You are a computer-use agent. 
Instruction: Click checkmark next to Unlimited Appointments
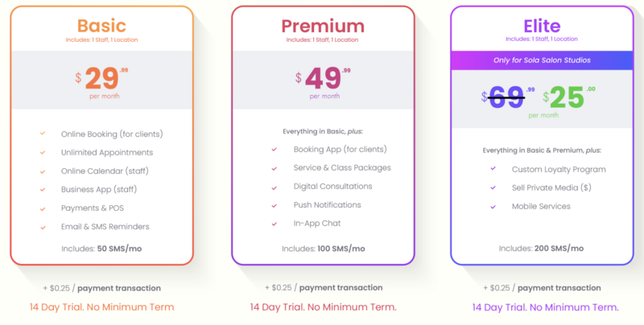(x=43, y=153)
